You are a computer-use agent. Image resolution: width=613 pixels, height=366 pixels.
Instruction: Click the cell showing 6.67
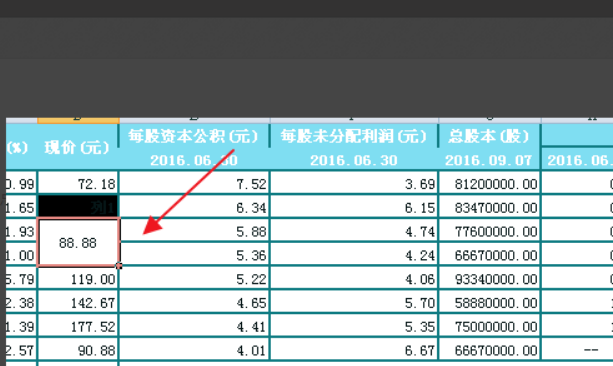point(354,350)
